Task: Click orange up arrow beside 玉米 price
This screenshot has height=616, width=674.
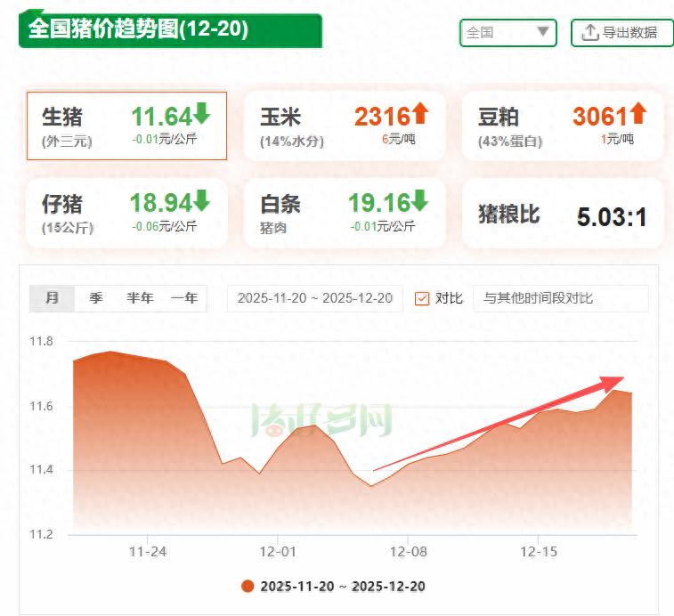Action: [x=420, y=114]
